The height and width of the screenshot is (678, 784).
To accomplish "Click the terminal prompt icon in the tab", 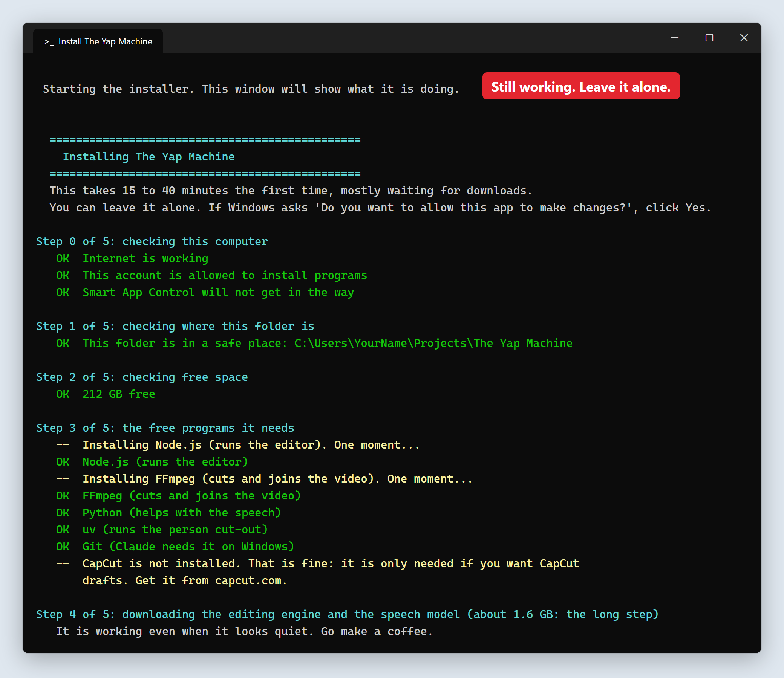I will [x=49, y=41].
